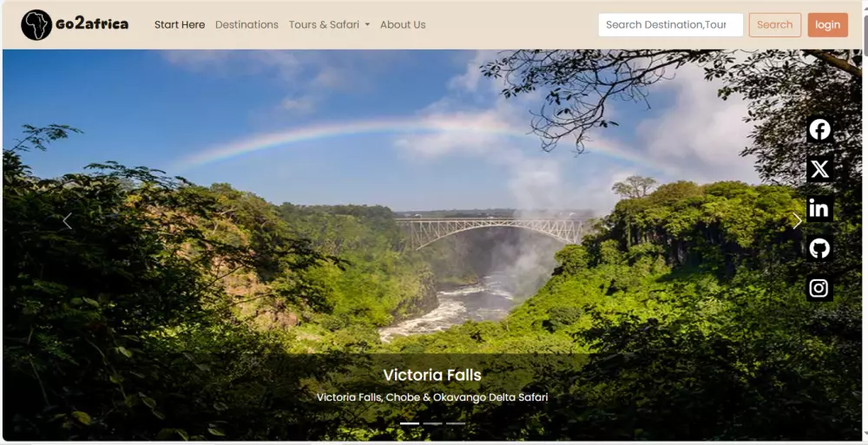
Task: Go to previous slide with left arrow
Action: click(x=67, y=221)
